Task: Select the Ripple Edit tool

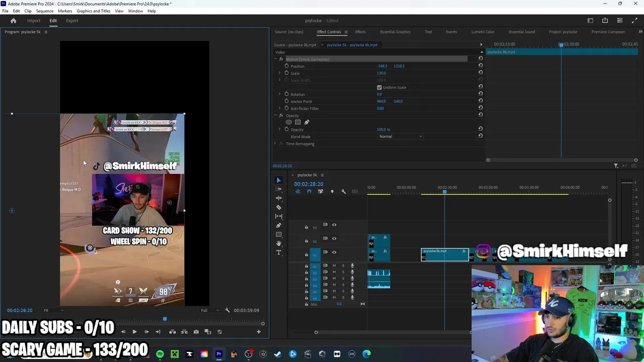Action: [x=279, y=198]
